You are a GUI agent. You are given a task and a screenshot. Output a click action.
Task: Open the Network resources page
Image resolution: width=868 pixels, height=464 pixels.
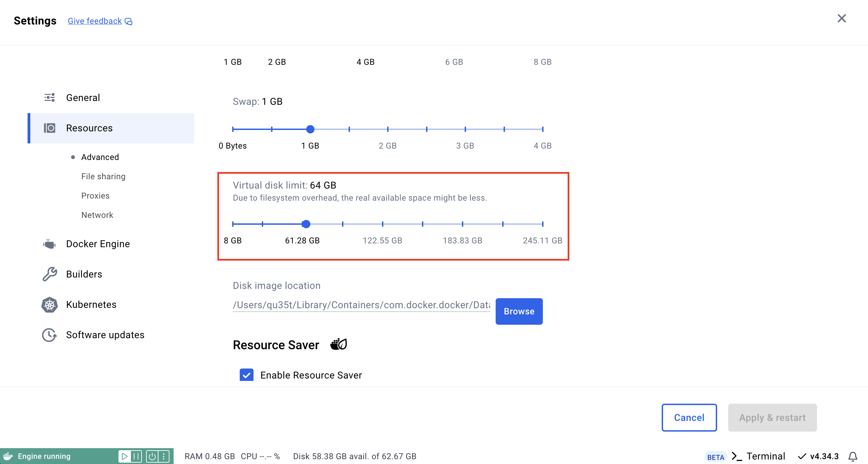[97, 215]
